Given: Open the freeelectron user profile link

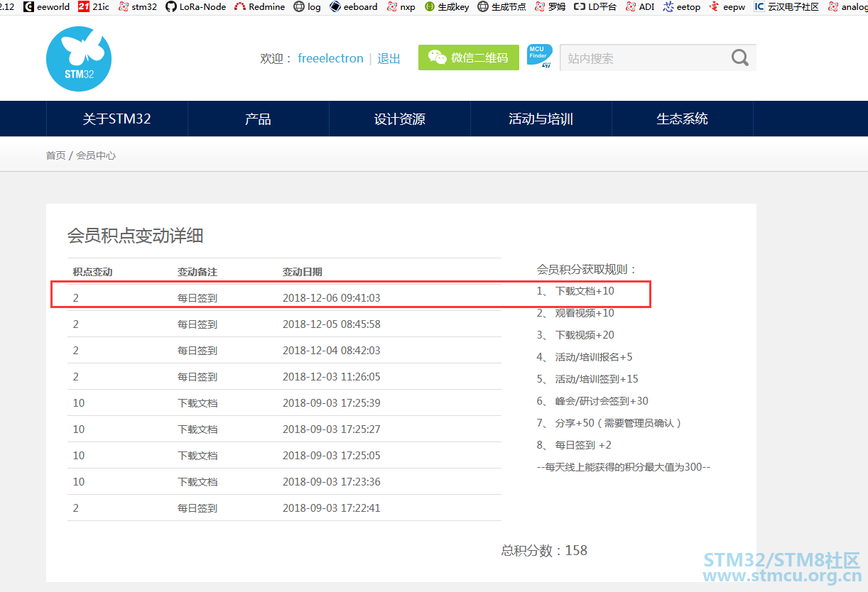Looking at the screenshot, I should click(330, 58).
